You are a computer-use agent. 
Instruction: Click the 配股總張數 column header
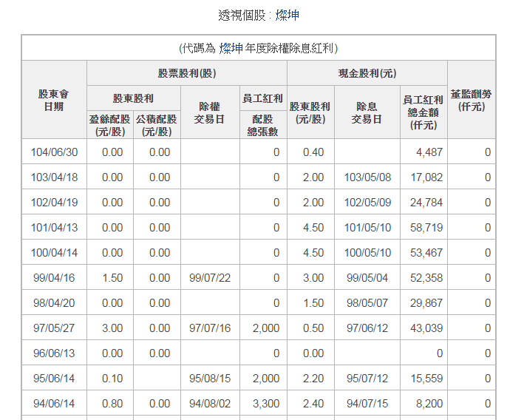click(x=263, y=125)
